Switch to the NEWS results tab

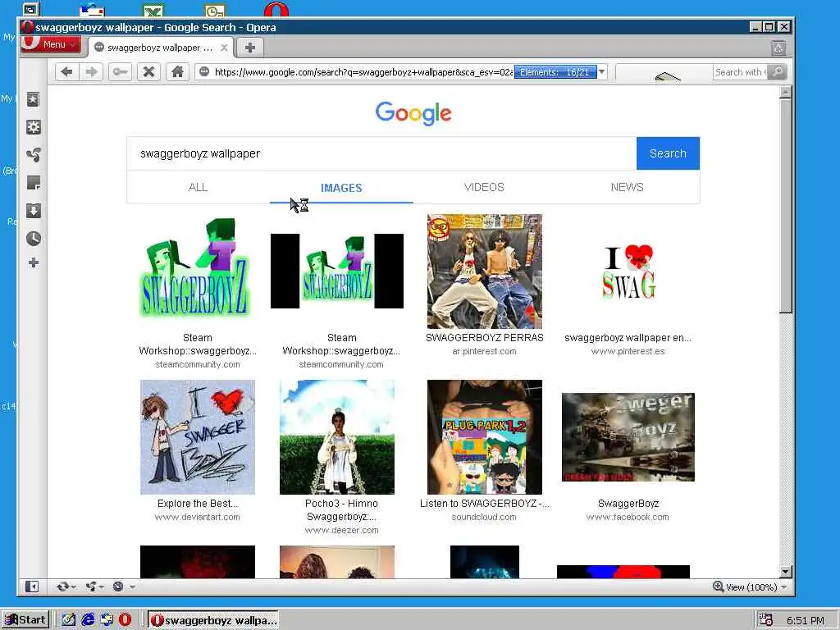click(x=628, y=188)
